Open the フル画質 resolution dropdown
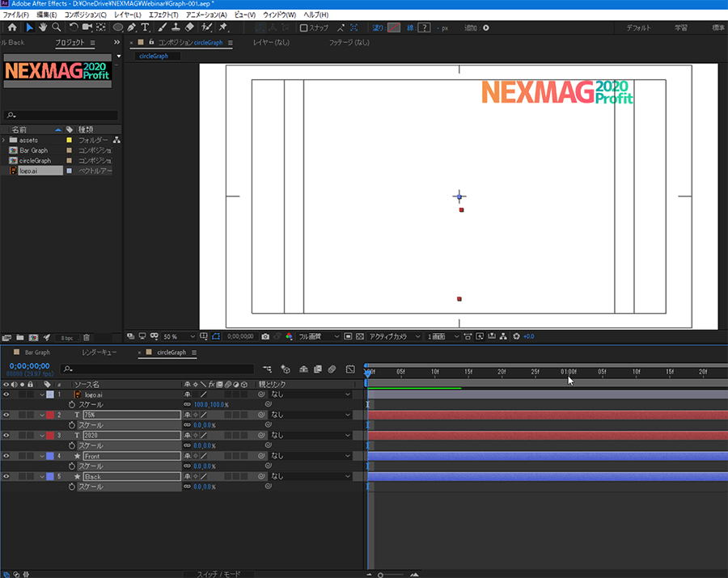Image resolution: width=728 pixels, height=578 pixels. click(x=316, y=336)
